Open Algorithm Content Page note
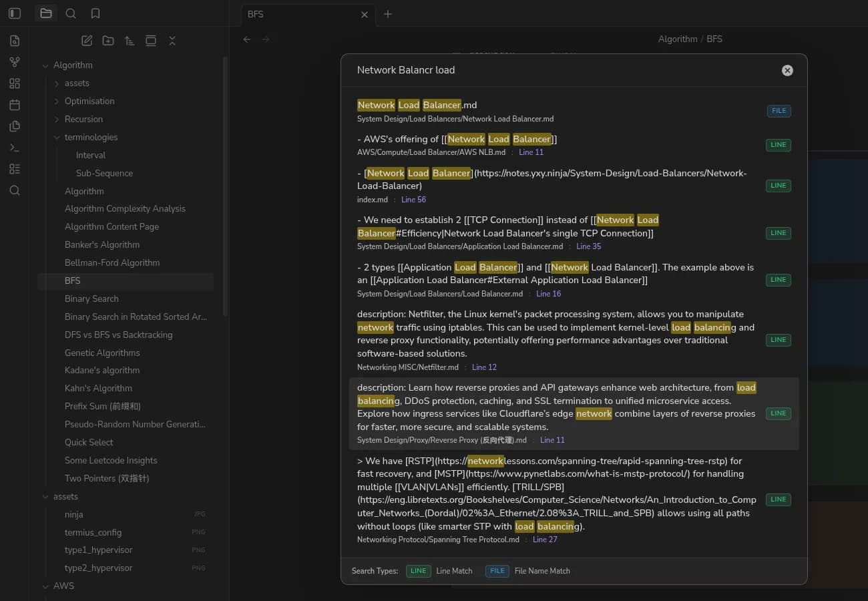 (112, 227)
